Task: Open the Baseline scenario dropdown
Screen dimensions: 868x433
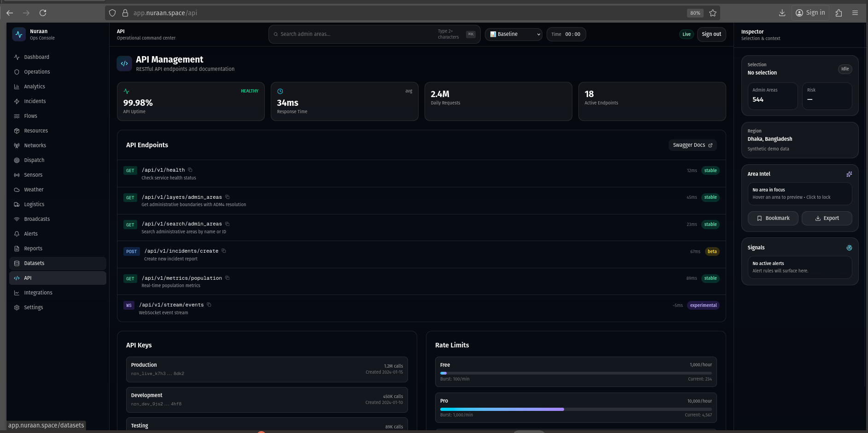Action: (x=513, y=35)
